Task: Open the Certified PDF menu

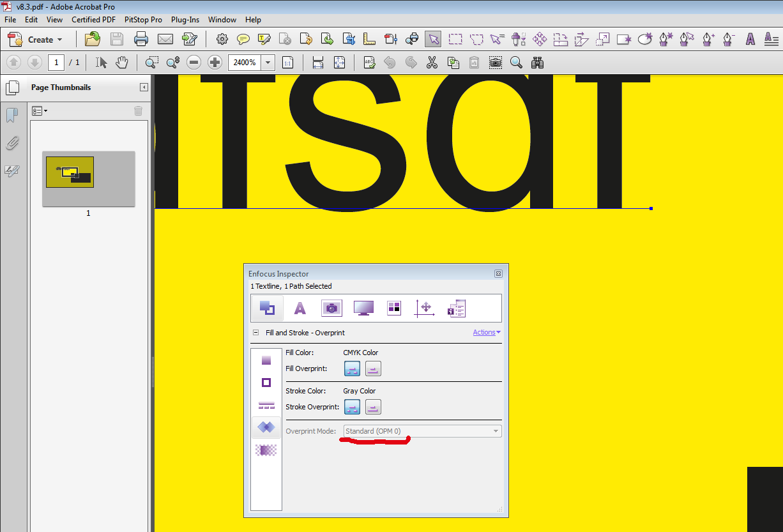Action: click(x=94, y=20)
